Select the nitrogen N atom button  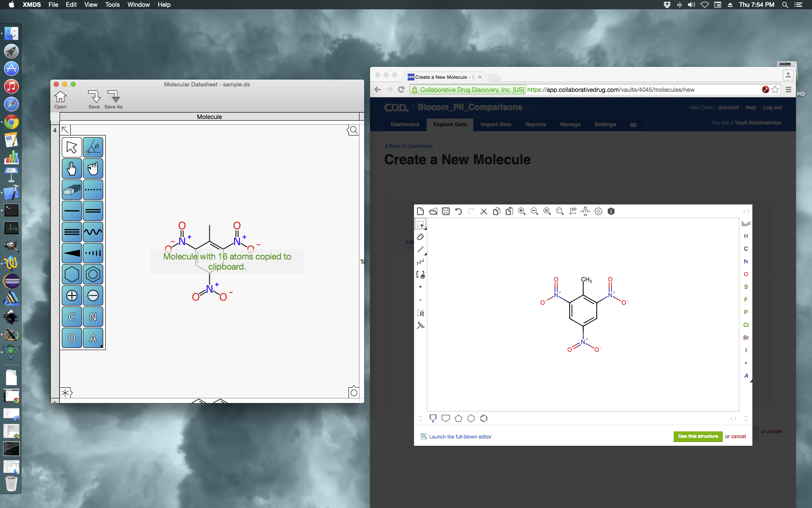click(93, 317)
